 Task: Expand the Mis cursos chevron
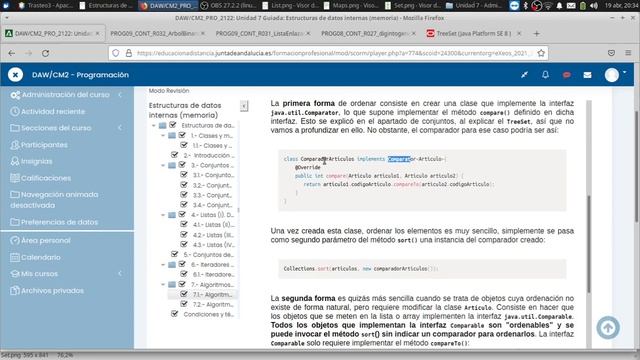[120, 273]
